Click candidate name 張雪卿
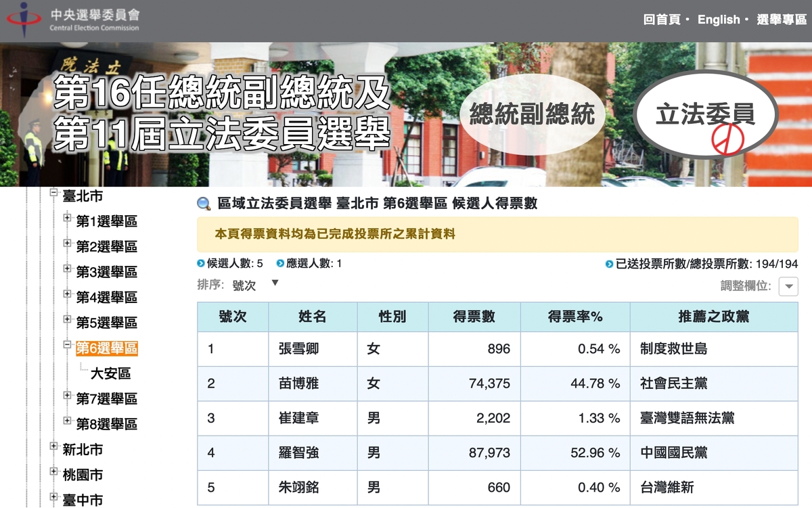This screenshot has height=508, width=812. (x=298, y=349)
